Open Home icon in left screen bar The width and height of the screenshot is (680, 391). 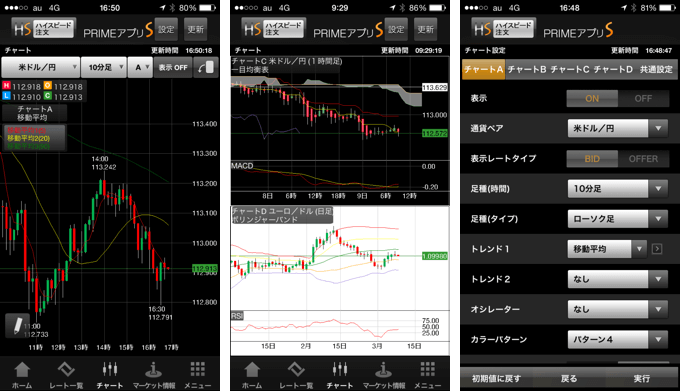[22, 375]
